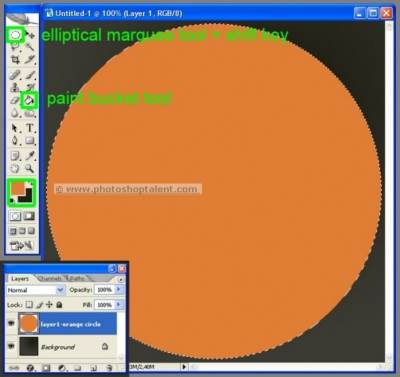The height and width of the screenshot is (377, 400).
Task: Open the Opacity slider arrow
Action: click(x=119, y=290)
